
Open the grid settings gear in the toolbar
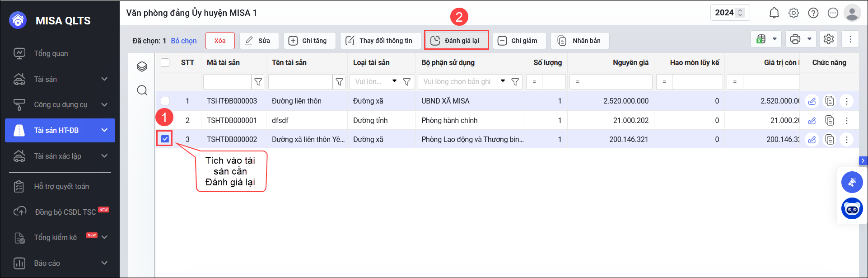point(828,39)
